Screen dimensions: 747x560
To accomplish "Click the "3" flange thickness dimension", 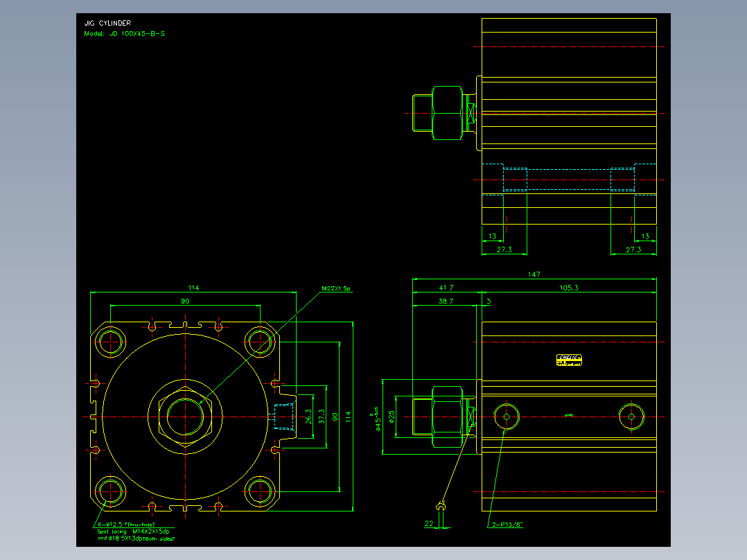I will pyautogui.click(x=489, y=301).
